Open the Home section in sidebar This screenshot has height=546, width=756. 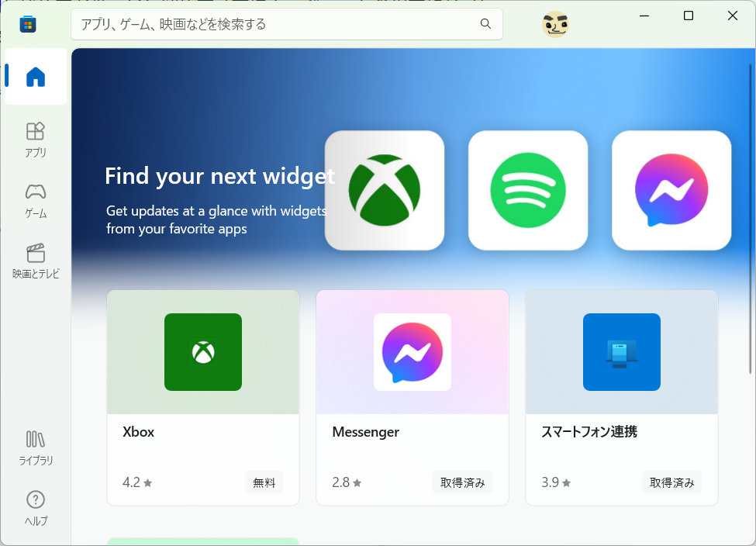pyautogui.click(x=36, y=76)
